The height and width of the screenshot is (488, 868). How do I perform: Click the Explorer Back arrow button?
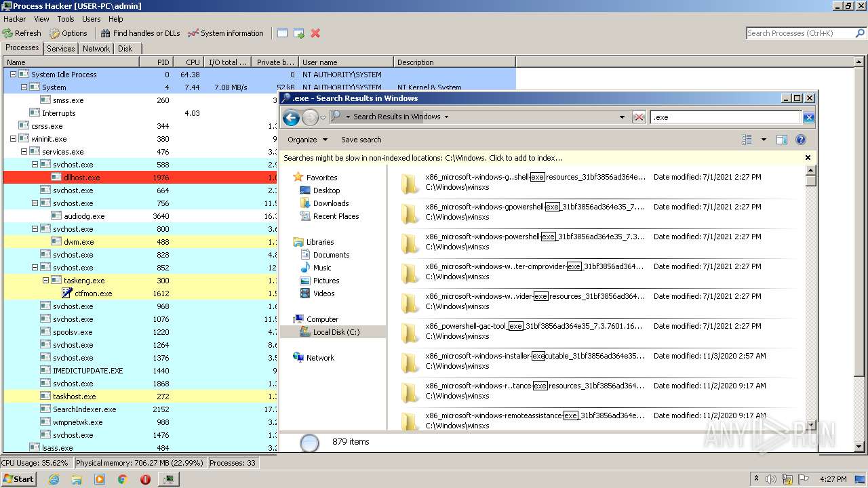click(x=292, y=117)
